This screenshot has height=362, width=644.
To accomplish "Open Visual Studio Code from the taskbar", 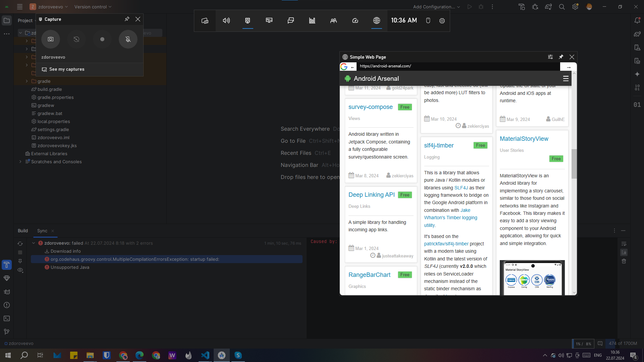I will coord(205,355).
